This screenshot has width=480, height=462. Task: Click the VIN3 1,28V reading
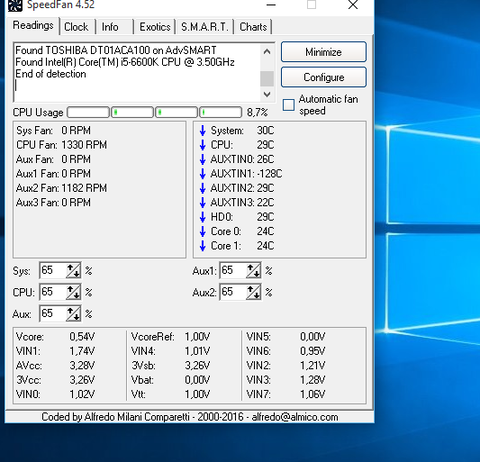pyautogui.click(x=286, y=380)
